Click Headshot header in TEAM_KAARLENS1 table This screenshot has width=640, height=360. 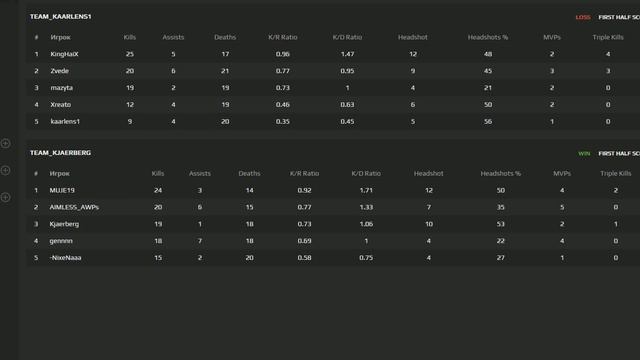coord(413,37)
